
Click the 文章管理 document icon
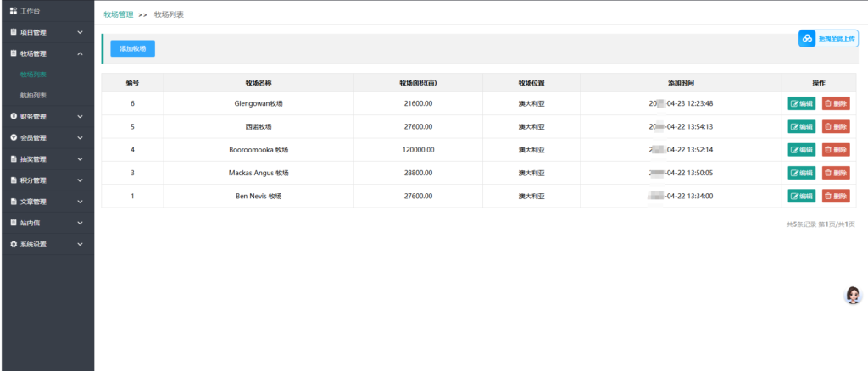click(x=14, y=202)
